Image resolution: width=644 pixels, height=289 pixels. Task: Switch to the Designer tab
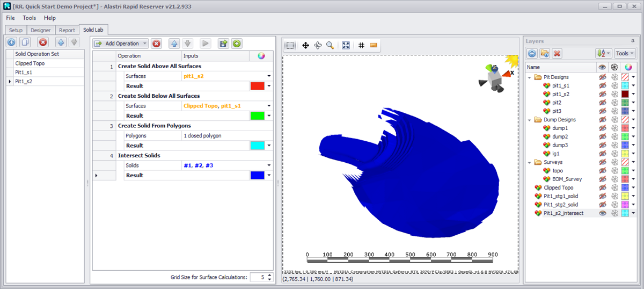[x=40, y=31]
